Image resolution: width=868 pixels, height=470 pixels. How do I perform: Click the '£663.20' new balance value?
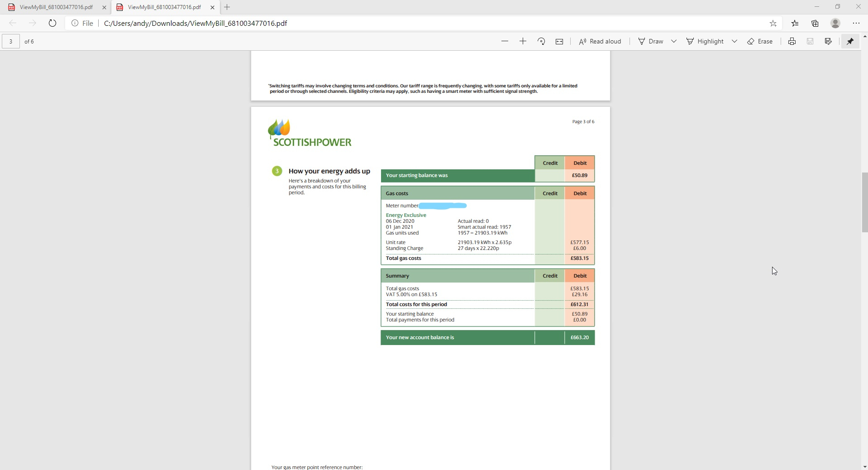click(579, 337)
